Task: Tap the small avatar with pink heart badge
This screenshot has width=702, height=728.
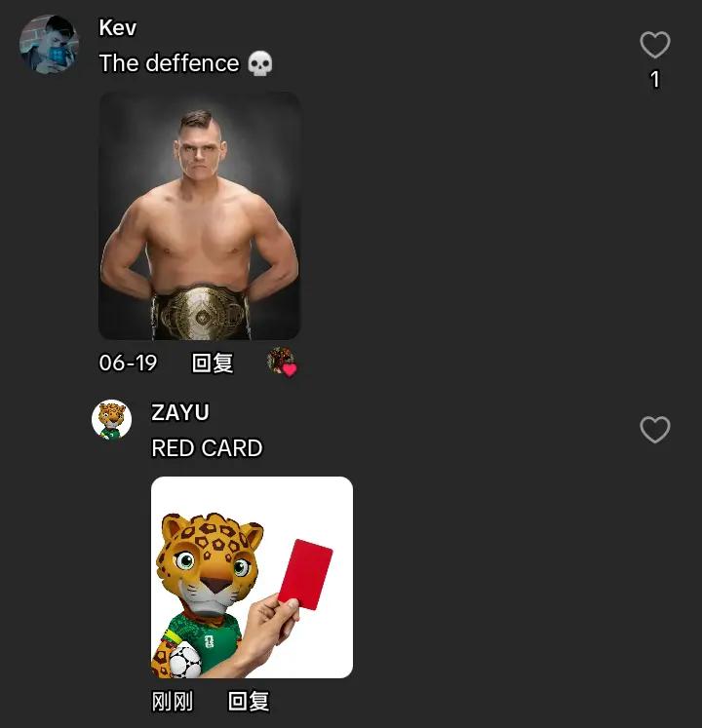Action: coord(282,362)
